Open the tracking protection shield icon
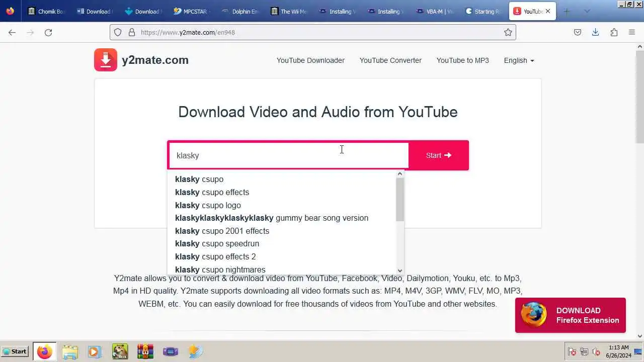Screen dimensions: 644x362 (118, 32)
